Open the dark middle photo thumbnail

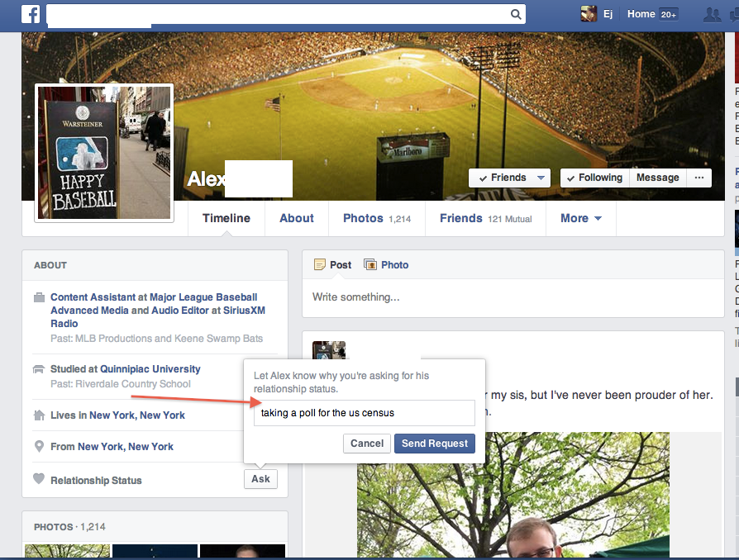(x=155, y=551)
